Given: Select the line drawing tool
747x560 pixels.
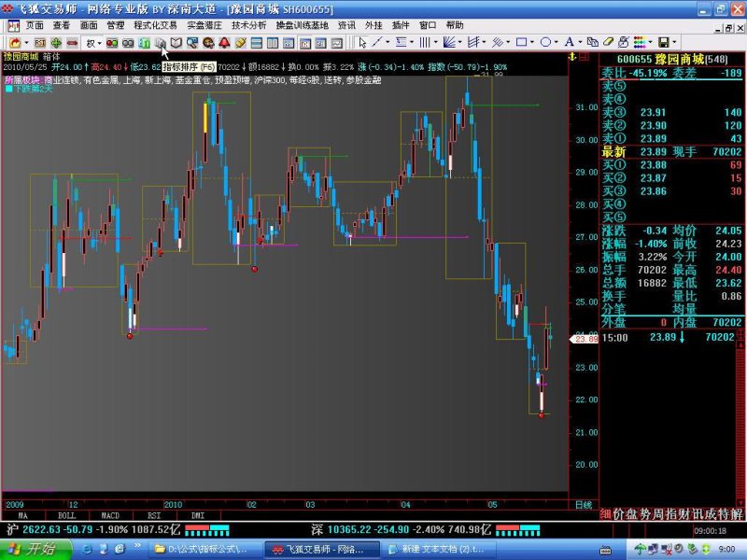Looking at the screenshot, I should (377, 43).
